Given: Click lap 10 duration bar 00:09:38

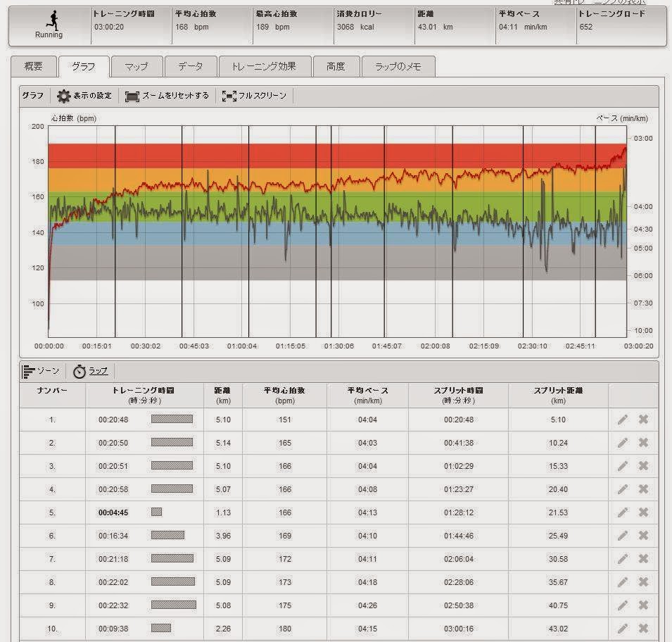Looking at the screenshot, I should tap(161, 629).
